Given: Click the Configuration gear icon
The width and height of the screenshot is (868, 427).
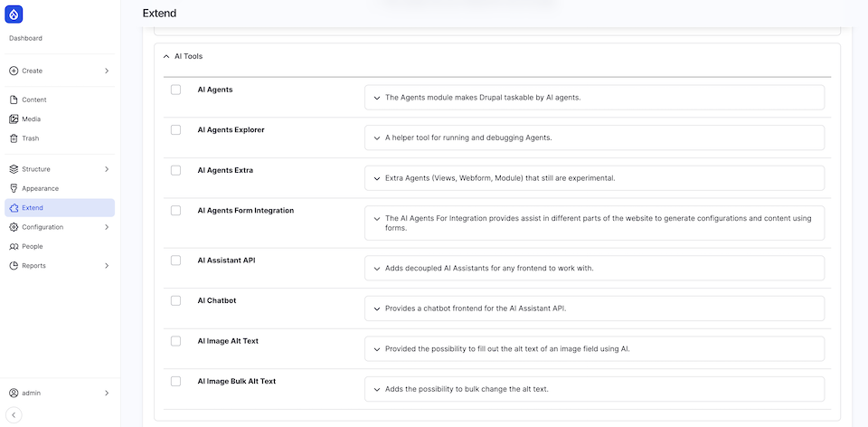Looking at the screenshot, I should pyautogui.click(x=14, y=227).
